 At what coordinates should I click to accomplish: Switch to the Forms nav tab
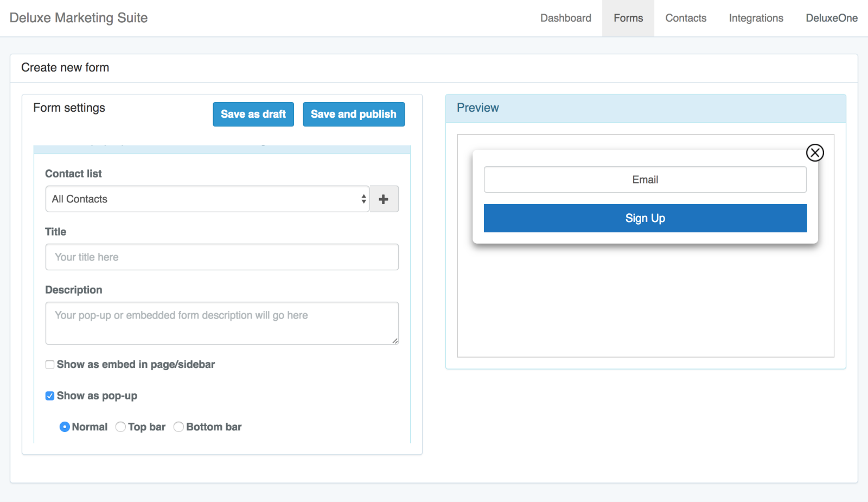[x=628, y=18]
